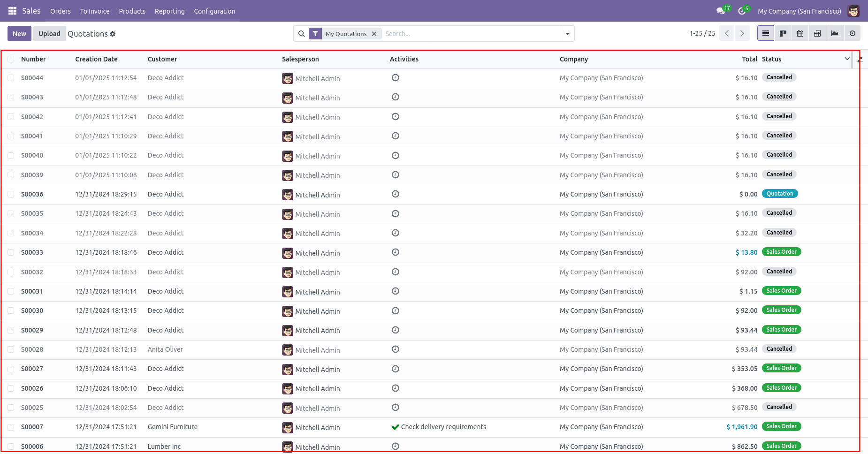Screen dimensions: 868x454
Task: Click activity clock icon for S00044
Action: coord(396,78)
